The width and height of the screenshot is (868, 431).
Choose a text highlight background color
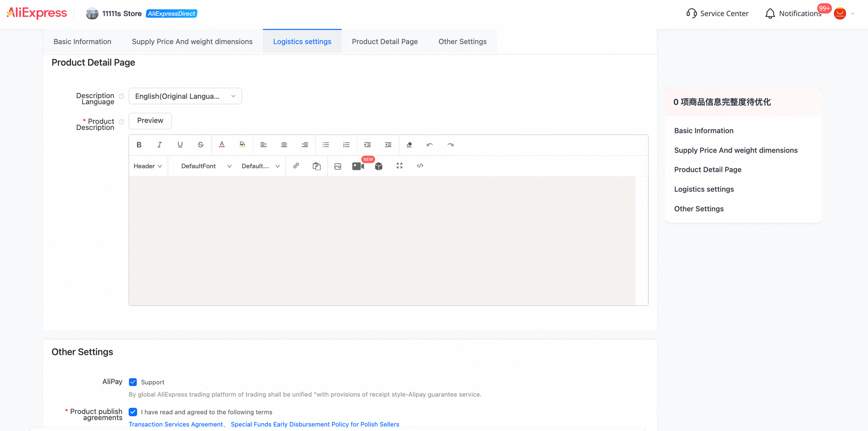(243, 145)
